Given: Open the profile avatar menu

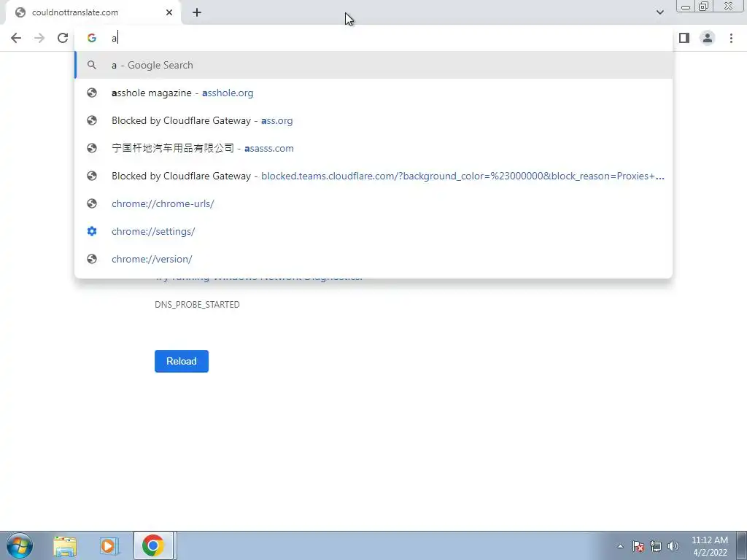Looking at the screenshot, I should (708, 38).
